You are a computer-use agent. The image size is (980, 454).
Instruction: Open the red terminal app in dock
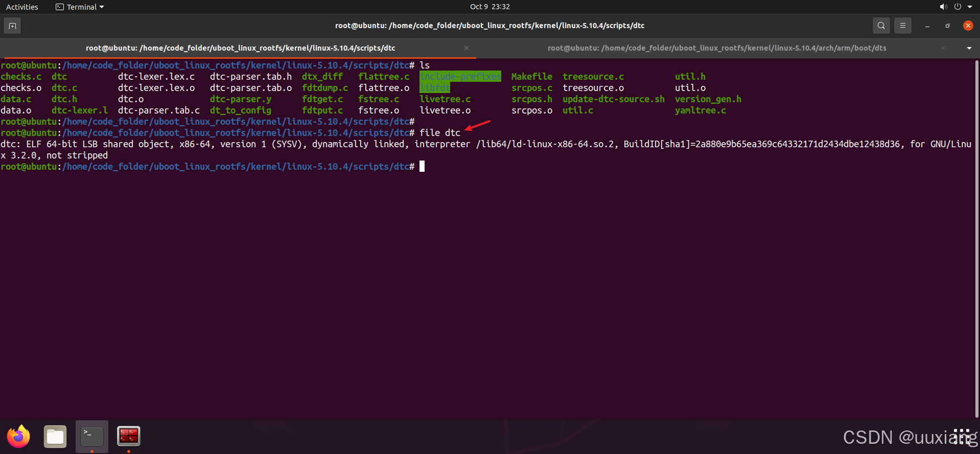coord(129,437)
